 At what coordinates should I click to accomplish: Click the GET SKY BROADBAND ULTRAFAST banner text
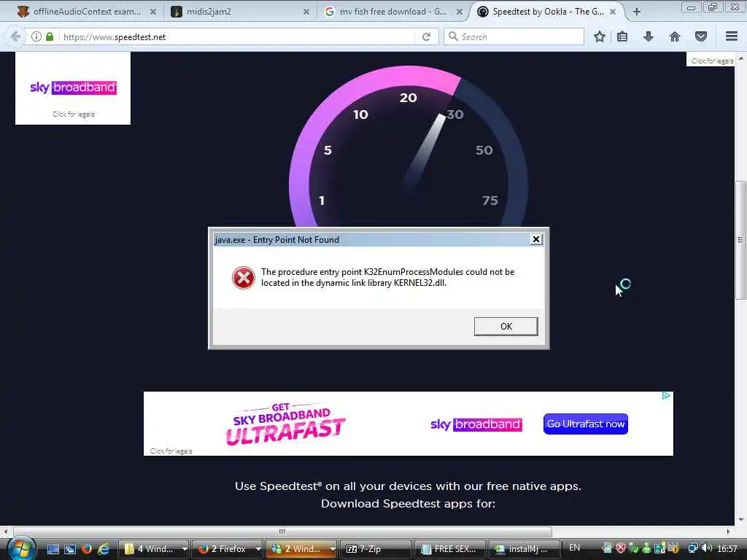coord(285,424)
